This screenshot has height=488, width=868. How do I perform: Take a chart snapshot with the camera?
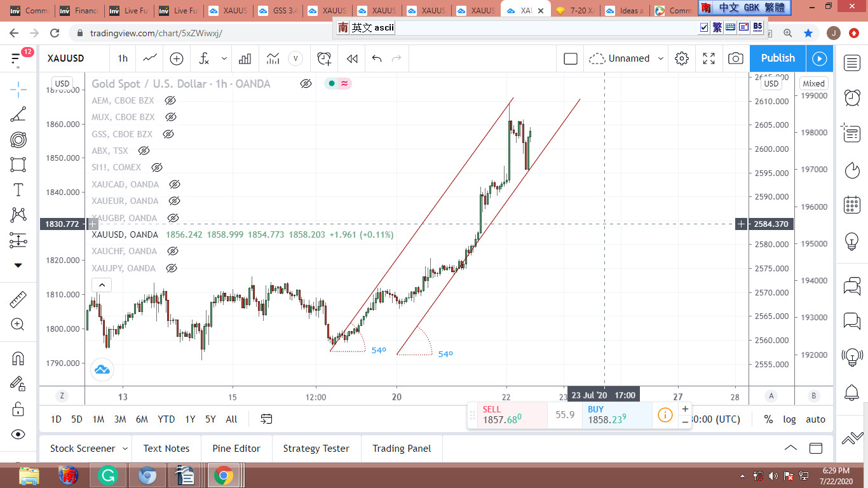(x=736, y=58)
